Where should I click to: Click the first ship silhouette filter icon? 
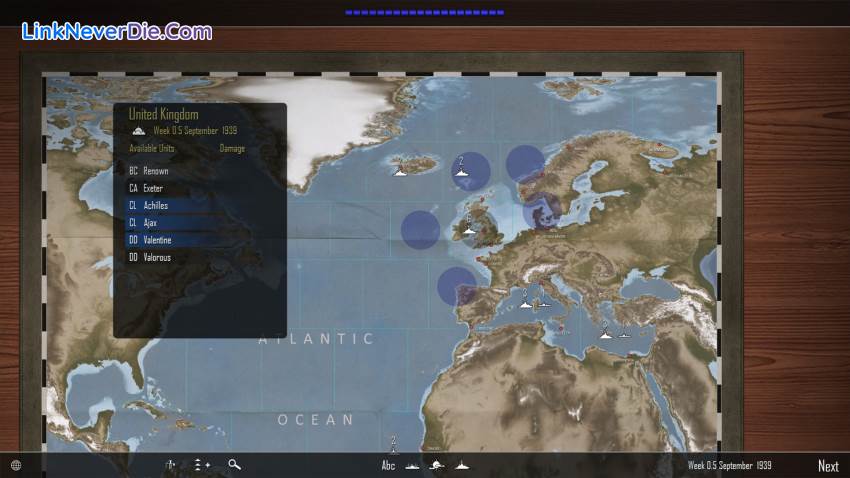click(413, 465)
